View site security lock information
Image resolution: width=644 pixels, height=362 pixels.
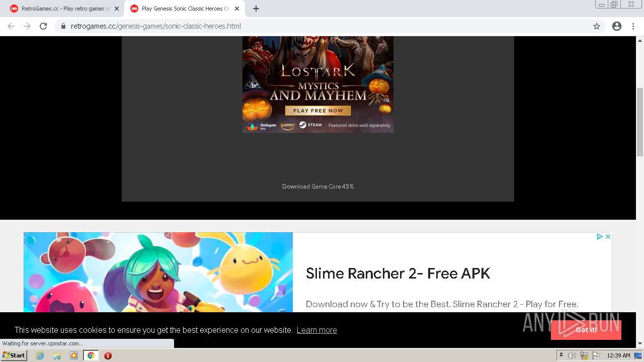coord(63,26)
